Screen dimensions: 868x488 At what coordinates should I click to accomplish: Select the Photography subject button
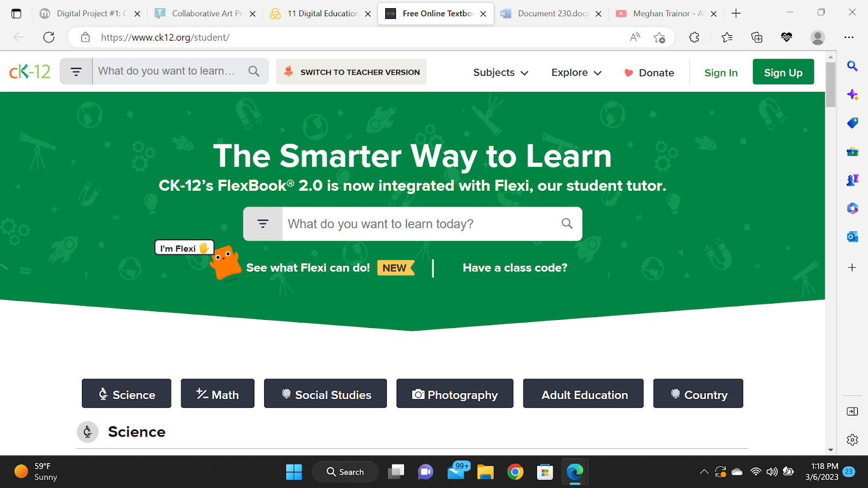click(x=455, y=394)
